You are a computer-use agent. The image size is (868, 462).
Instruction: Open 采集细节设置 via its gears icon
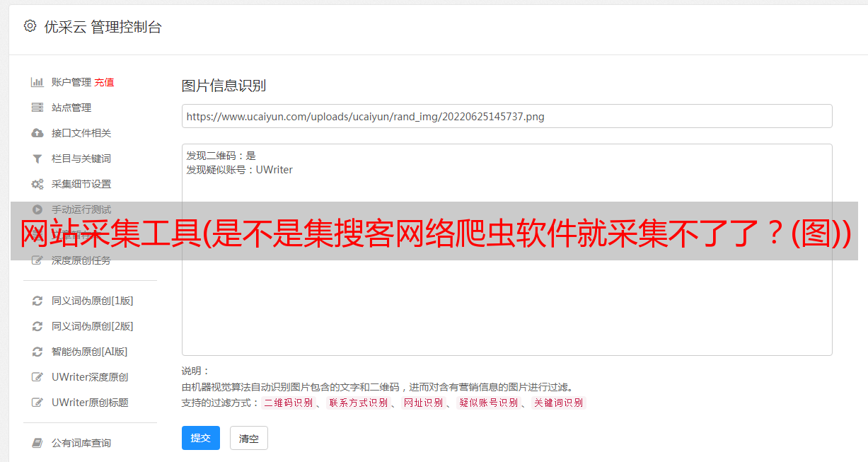[37, 184]
